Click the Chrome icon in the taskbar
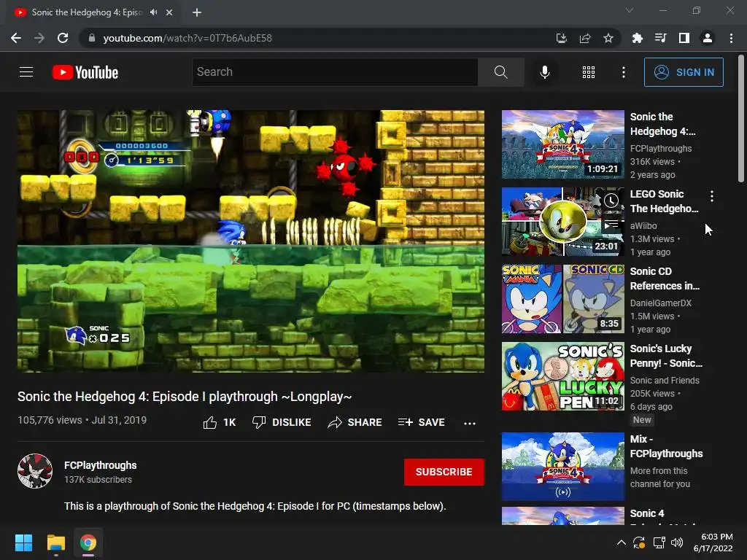Screen dimensions: 747x560 [88, 542]
